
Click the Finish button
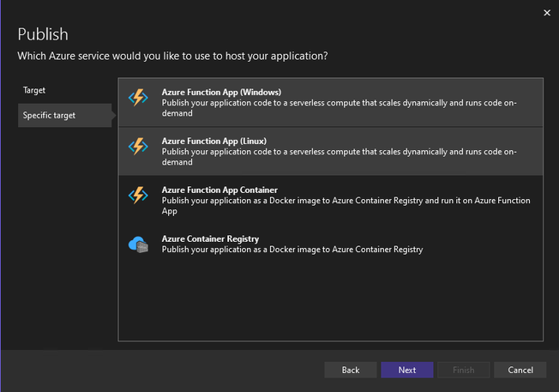[x=464, y=370]
